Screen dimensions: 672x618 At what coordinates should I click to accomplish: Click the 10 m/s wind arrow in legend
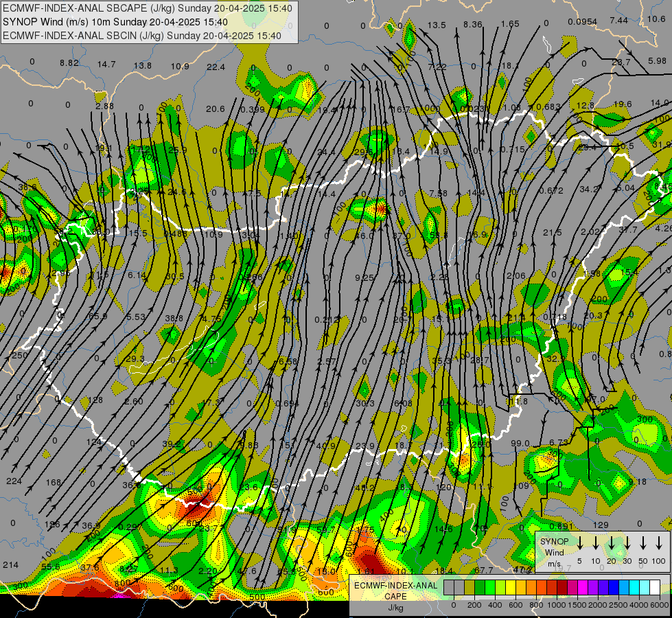(x=595, y=543)
